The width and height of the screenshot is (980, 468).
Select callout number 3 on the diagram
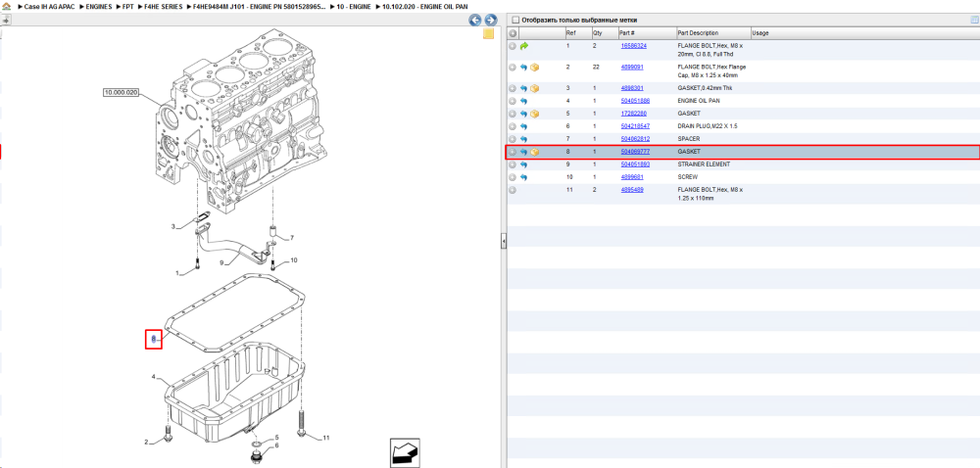tap(173, 227)
